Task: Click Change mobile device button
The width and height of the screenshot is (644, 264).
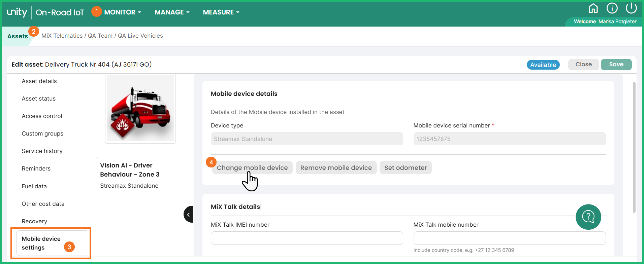Action: coord(252,168)
